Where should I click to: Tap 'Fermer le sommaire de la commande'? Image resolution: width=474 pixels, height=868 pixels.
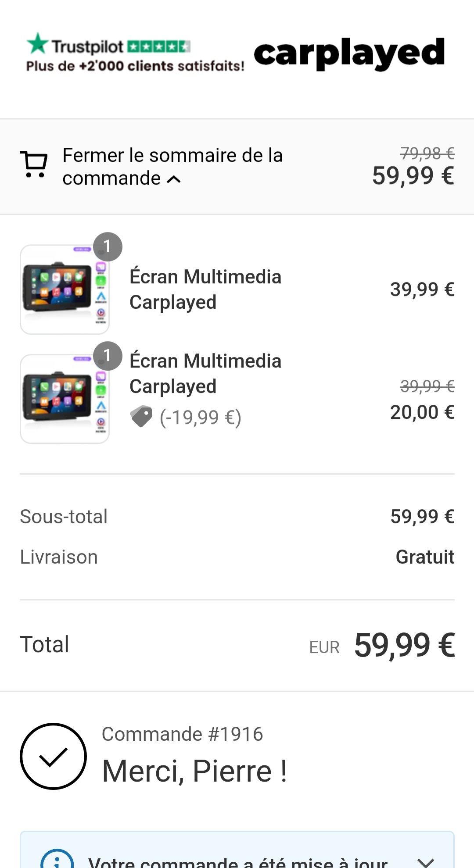pos(172,166)
